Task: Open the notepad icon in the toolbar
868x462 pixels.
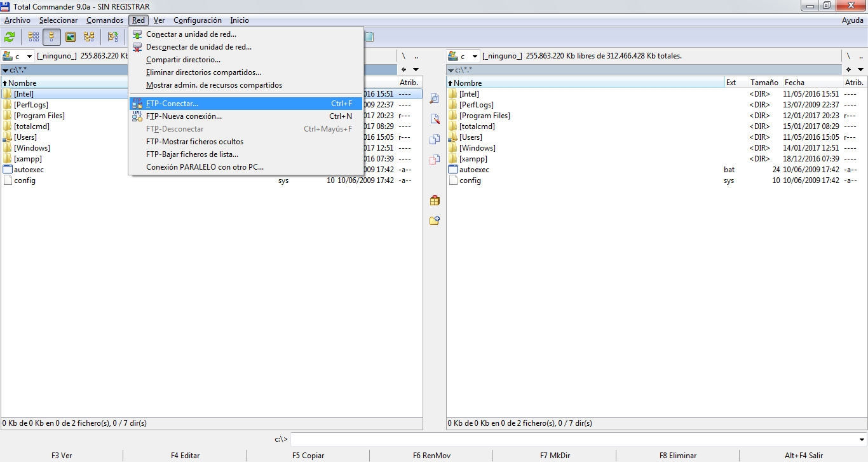Action: pos(369,37)
